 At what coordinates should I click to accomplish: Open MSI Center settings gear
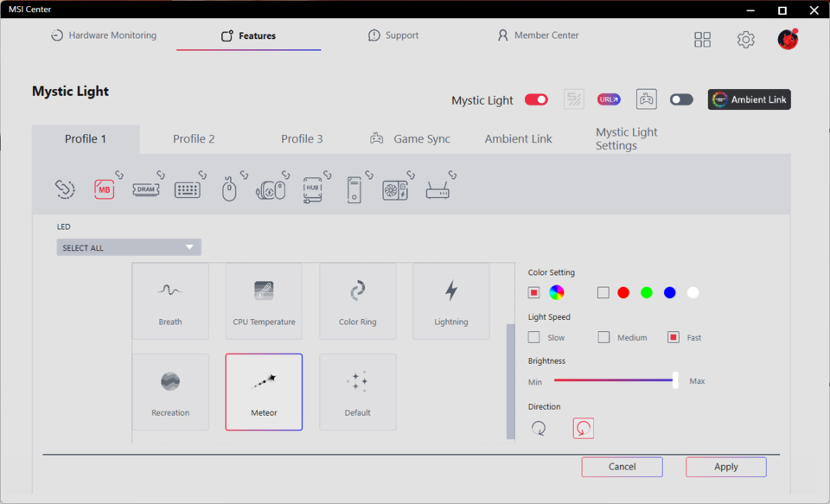[745, 39]
